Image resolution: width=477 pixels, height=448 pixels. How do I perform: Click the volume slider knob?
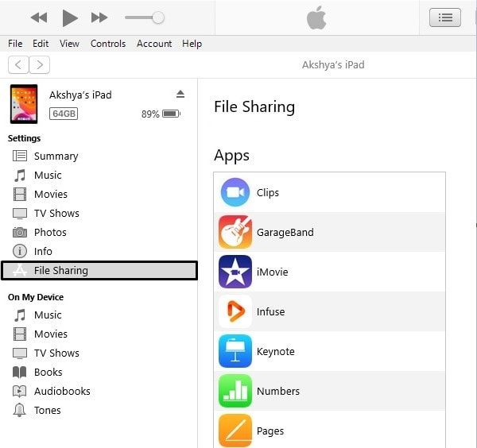(x=158, y=17)
